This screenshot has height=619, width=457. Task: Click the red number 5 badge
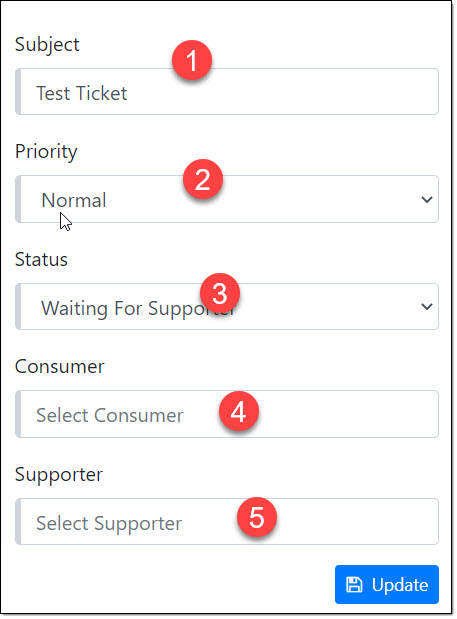[257, 517]
